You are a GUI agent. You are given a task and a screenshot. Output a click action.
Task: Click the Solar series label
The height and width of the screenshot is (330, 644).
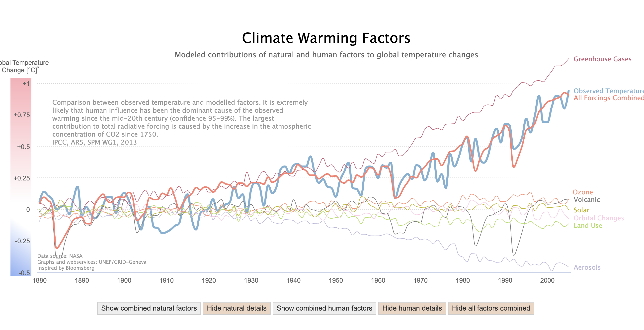(x=581, y=210)
